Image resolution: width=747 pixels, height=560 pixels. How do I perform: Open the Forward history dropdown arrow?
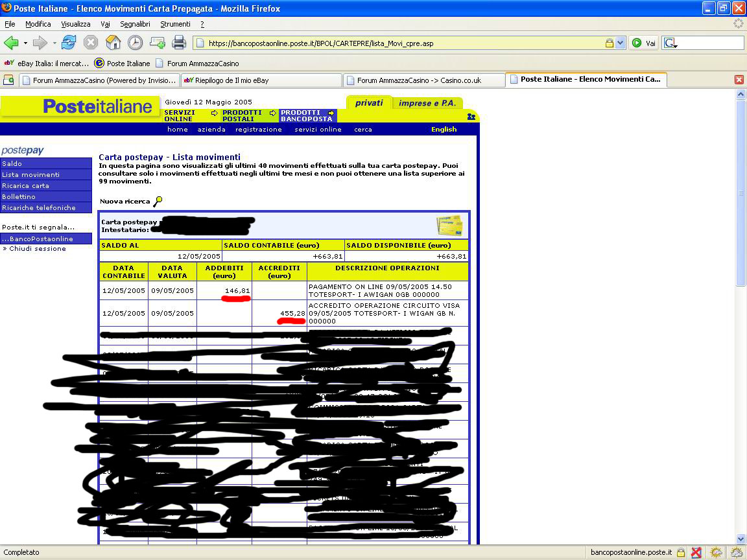tap(54, 43)
